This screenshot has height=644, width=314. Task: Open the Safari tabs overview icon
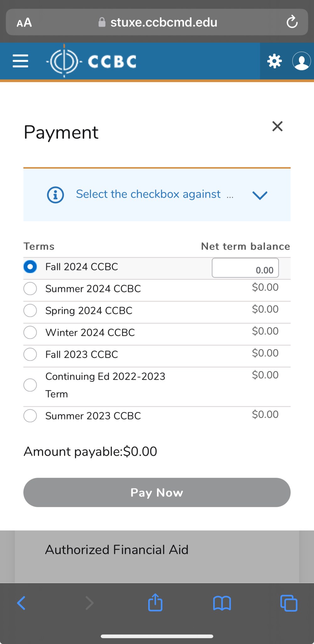289,603
